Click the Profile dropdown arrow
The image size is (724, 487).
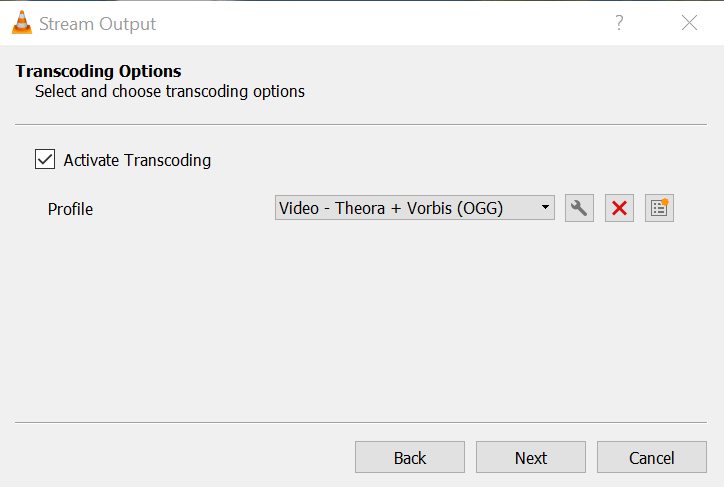[545, 208]
